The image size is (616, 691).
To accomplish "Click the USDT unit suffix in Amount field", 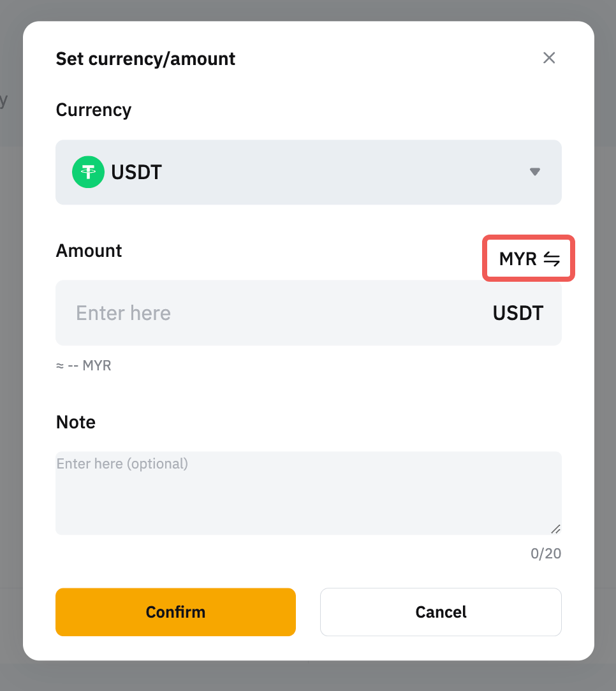I will (x=518, y=313).
